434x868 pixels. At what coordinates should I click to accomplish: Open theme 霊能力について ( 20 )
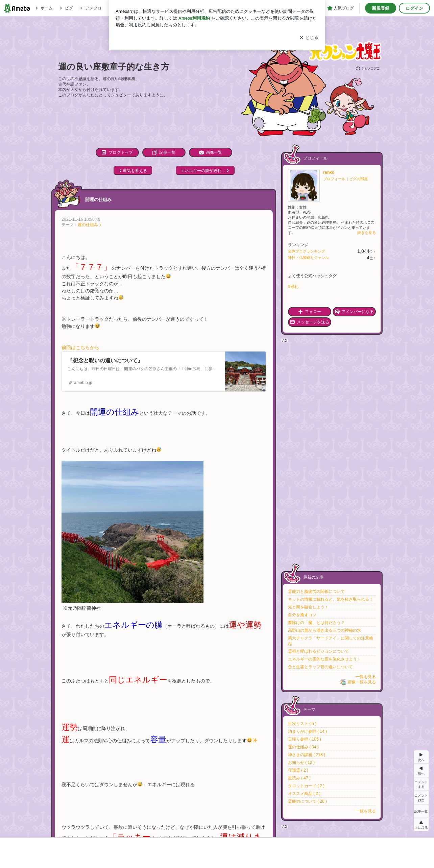(x=307, y=801)
